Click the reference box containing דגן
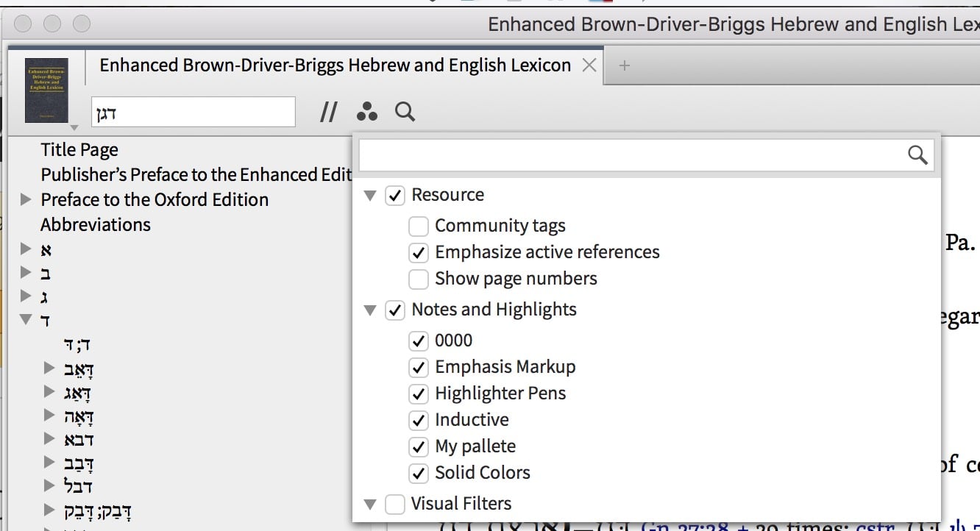The height and width of the screenshot is (531, 980). [x=193, y=113]
